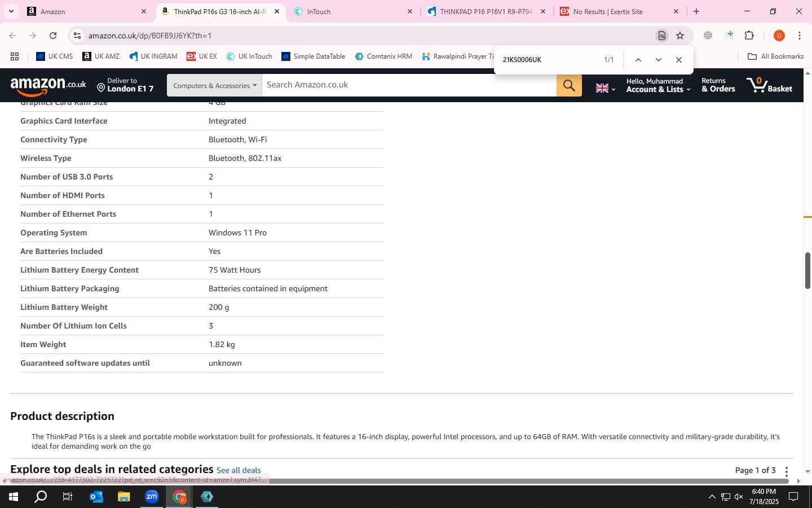Click the vertical scrollbar thumb

[807, 271]
